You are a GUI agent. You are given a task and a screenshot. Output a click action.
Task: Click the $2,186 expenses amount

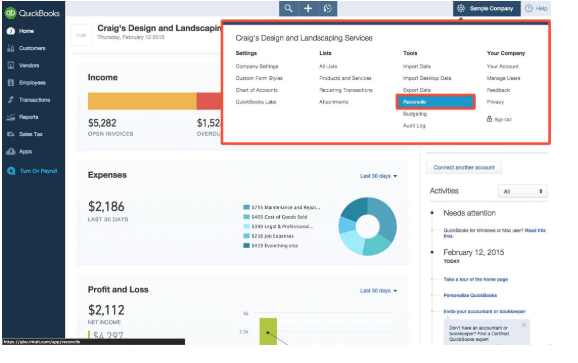106,206
